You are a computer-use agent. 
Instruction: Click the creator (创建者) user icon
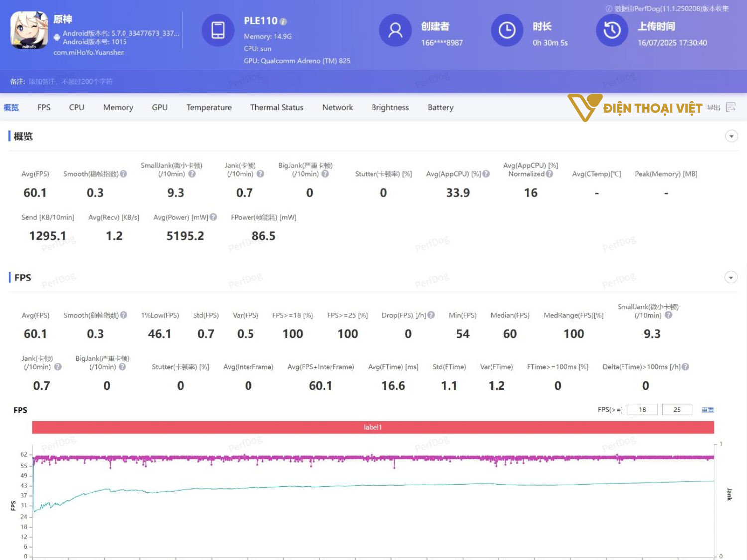pyautogui.click(x=395, y=30)
